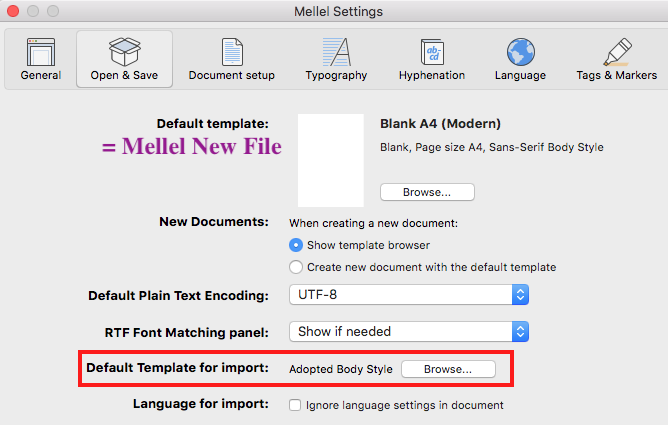Click the Blank A4 (Modern) template name
668x425 pixels.
(440, 124)
